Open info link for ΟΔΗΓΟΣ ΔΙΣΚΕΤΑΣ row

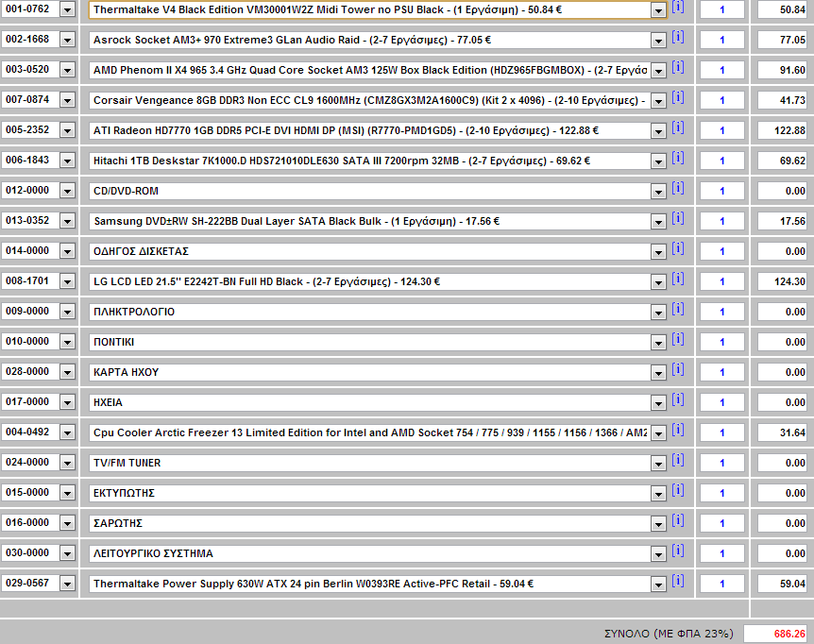tap(678, 248)
